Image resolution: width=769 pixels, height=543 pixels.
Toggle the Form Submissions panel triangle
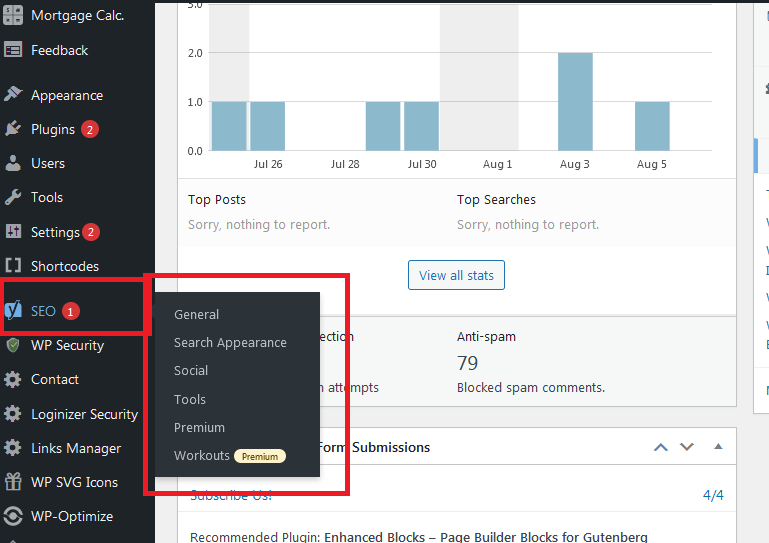716,447
